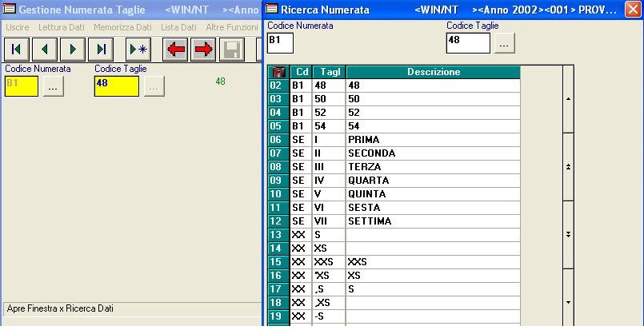This screenshot has width=644, height=330.
Task: Open the Lettura Dati menu
Action: tap(61, 27)
